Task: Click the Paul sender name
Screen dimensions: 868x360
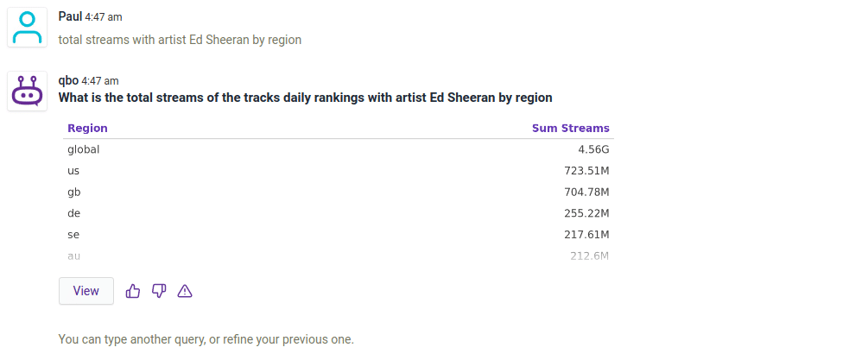Action: [70, 16]
